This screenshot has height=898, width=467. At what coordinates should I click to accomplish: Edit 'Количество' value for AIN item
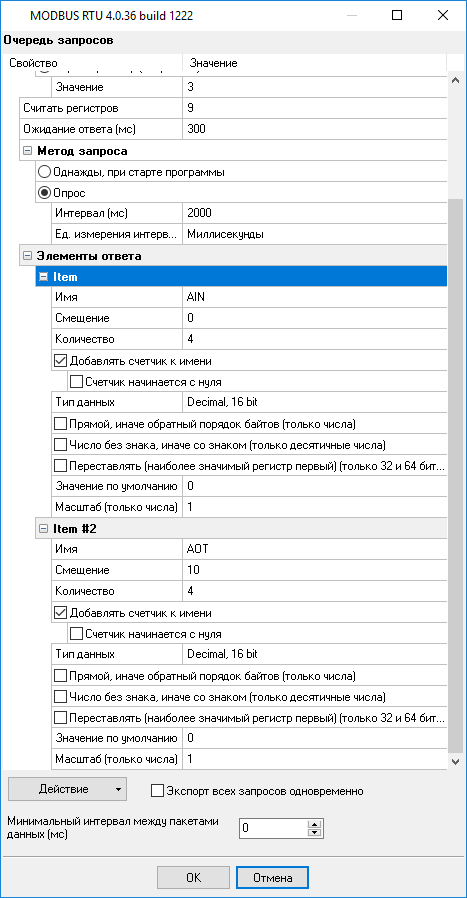[x=314, y=339]
